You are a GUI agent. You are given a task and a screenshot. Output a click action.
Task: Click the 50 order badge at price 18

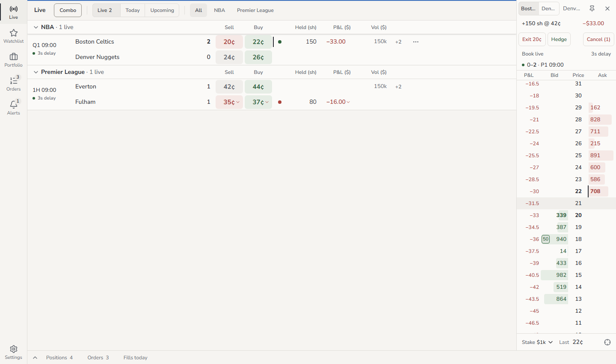click(546, 239)
